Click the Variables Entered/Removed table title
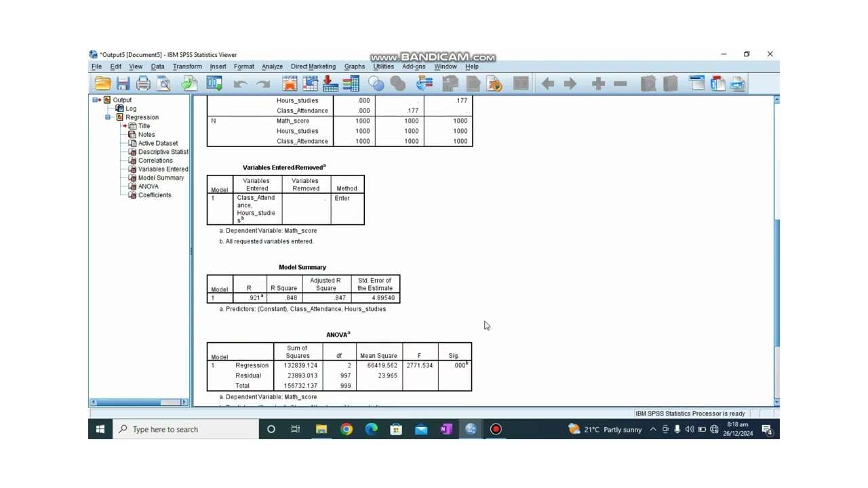The image size is (868, 488). tap(284, 167)
